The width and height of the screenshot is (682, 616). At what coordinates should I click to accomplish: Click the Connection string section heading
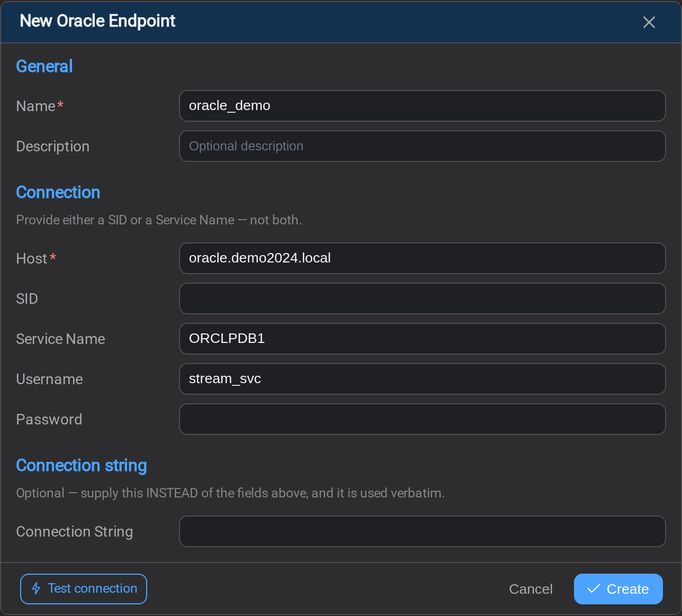click(82, 465)
